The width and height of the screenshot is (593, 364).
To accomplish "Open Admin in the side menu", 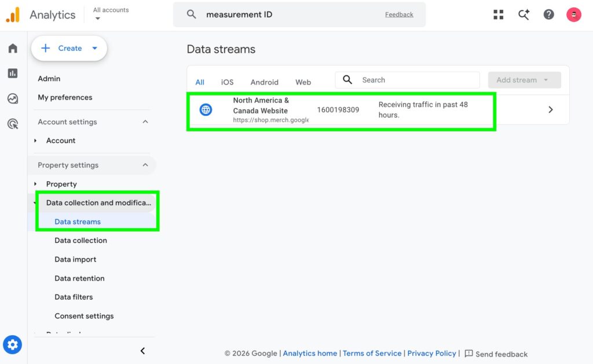I will [49, 79].
